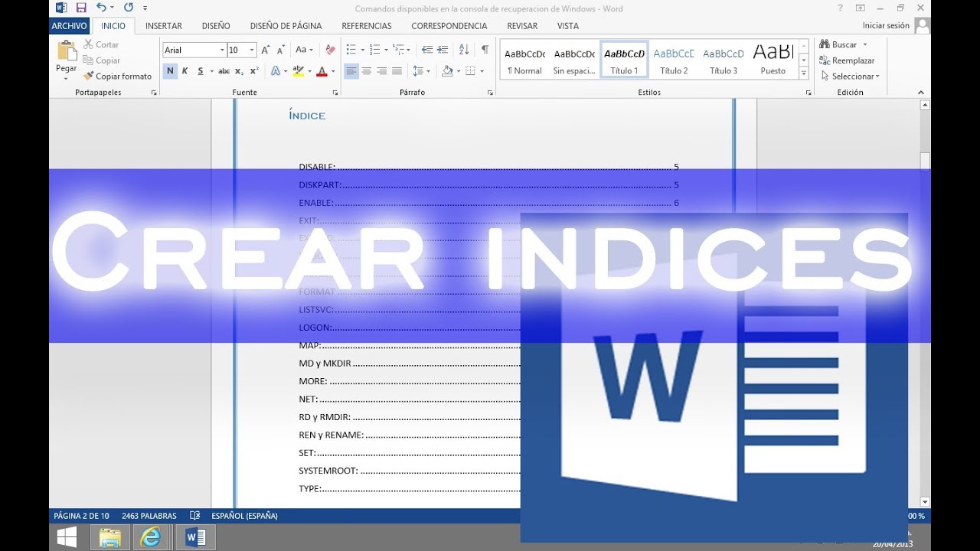The image size is (980, 551).
Task: Click PÁGINA 2 DE 10 in status bar
Action: 81,516
